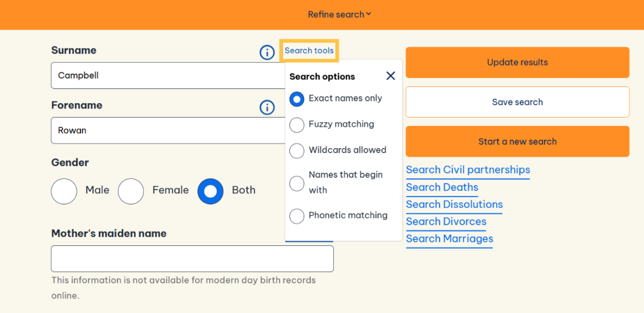Open Search Deaths link

[442, 187]
